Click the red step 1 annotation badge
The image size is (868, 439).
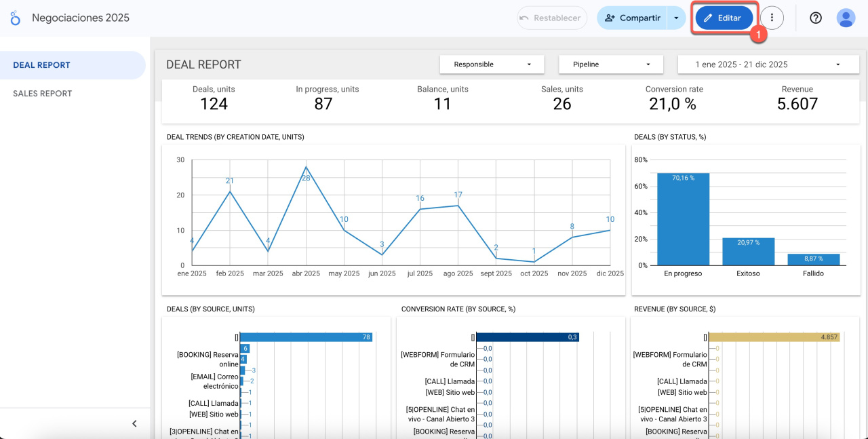click(758, 33)
